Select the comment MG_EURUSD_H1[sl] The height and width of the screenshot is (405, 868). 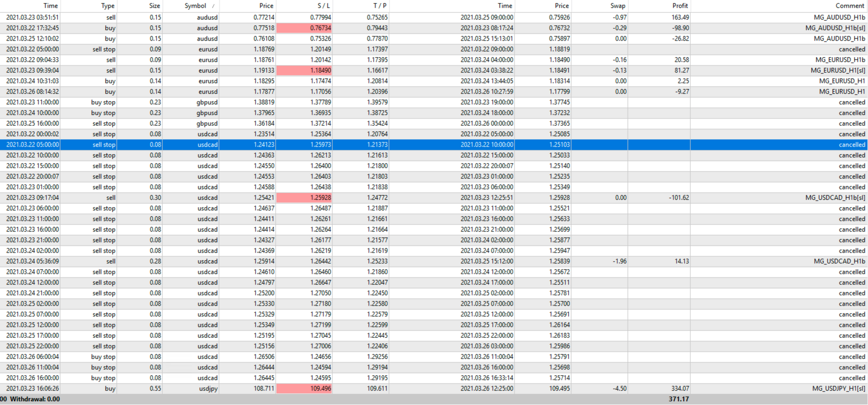coord(838,70)
